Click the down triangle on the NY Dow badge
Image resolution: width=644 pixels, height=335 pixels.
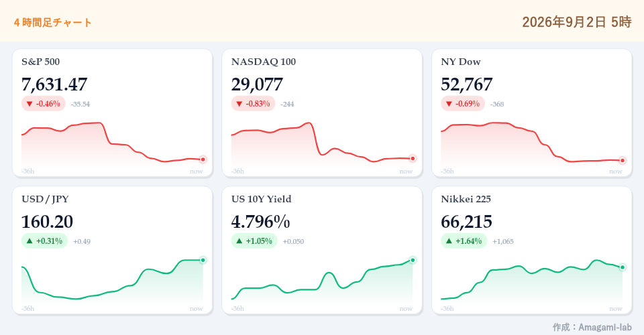449,104
